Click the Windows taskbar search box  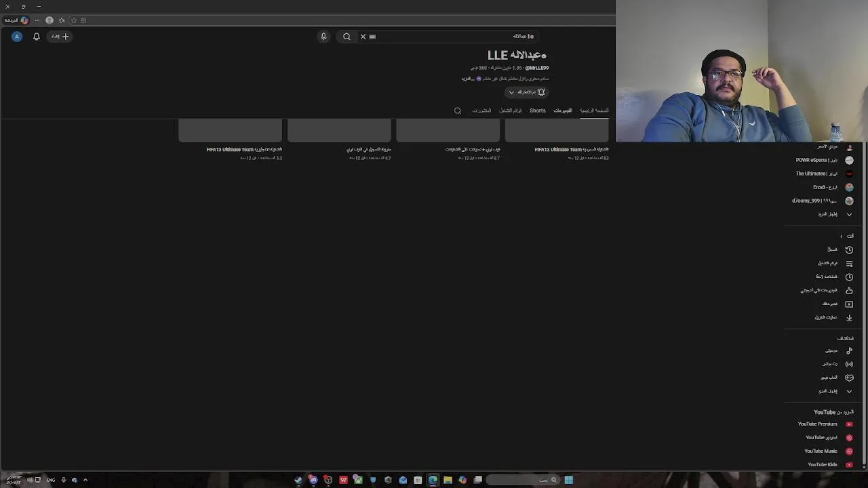(x=521, y=480)
